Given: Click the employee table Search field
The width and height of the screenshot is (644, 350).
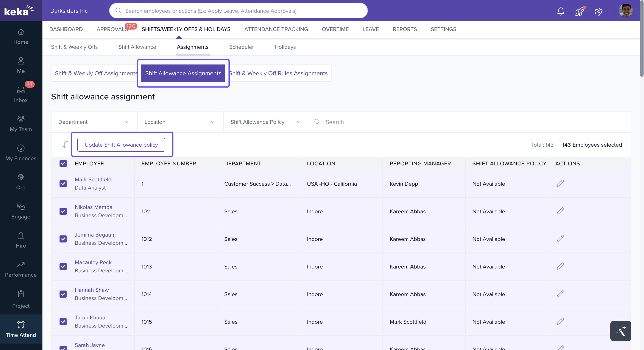Looking at the screenshot, I should pos(470,122).
